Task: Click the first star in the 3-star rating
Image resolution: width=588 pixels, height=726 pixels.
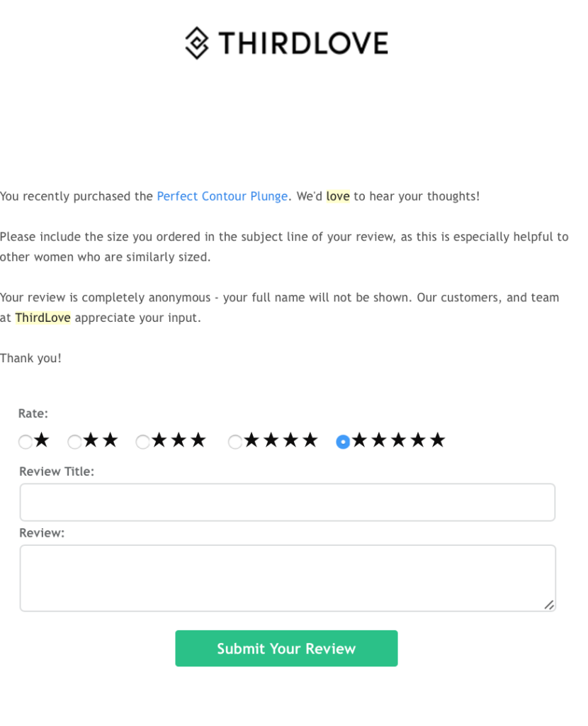Action: click(x=158, y=440)
